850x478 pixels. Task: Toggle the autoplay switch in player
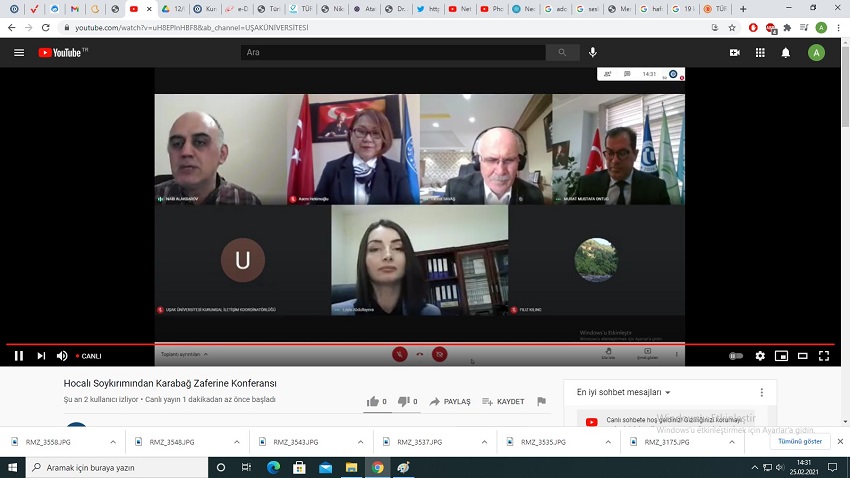pyautogui.click(x=737, y=355)
